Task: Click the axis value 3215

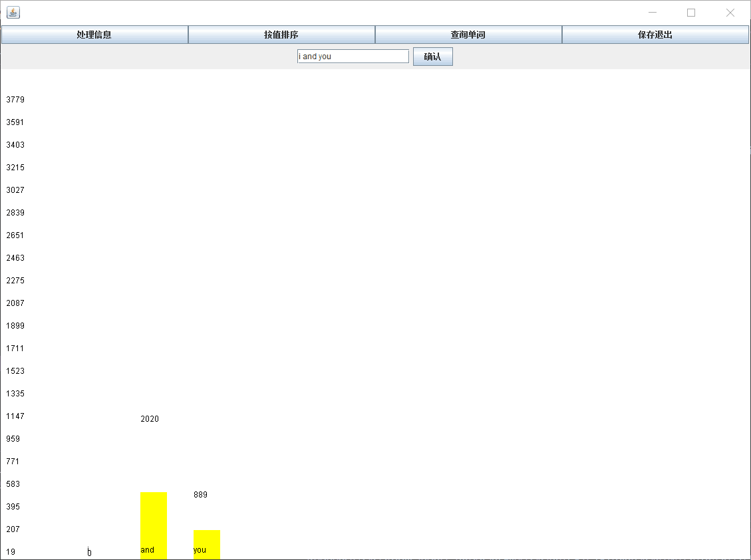Action: 15,167
